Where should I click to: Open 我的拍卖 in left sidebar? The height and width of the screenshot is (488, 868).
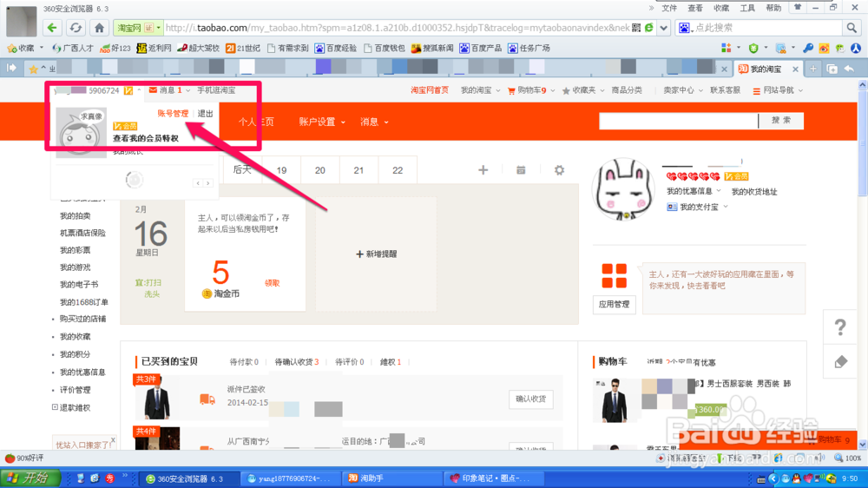(x=75, y=216)
